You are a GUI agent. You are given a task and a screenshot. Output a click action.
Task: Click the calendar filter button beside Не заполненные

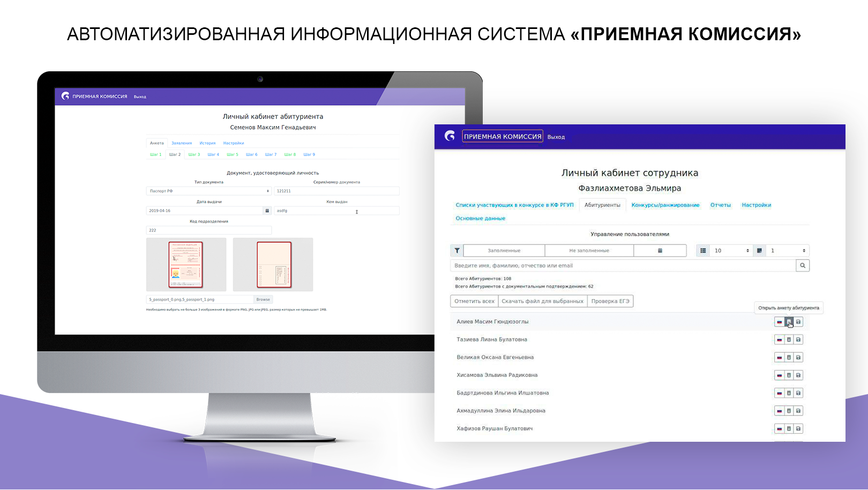coord(660,250)
